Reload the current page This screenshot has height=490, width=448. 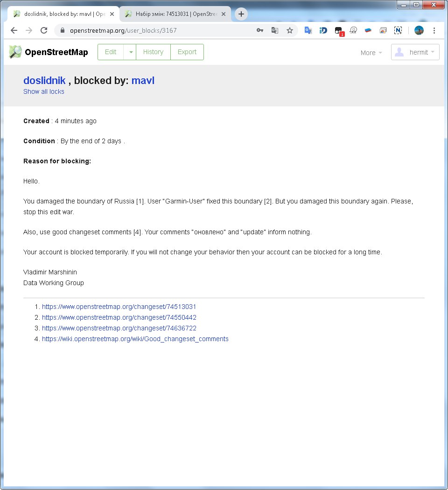point(44,30)
